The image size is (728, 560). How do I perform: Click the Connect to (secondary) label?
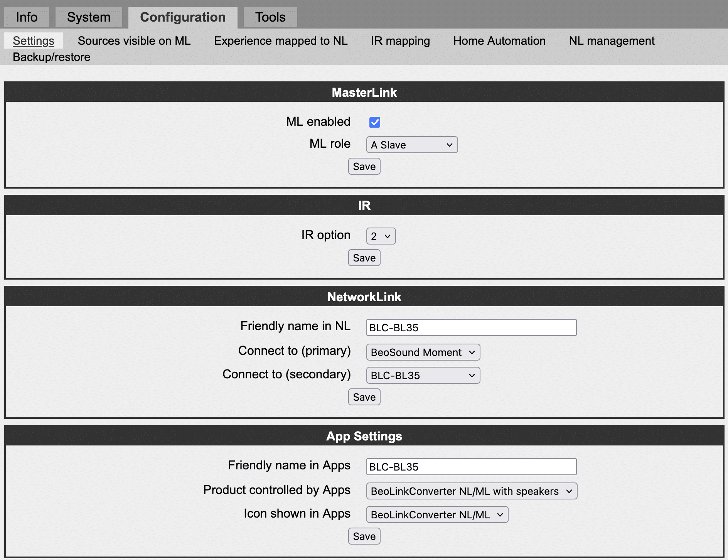coord(286,374)
